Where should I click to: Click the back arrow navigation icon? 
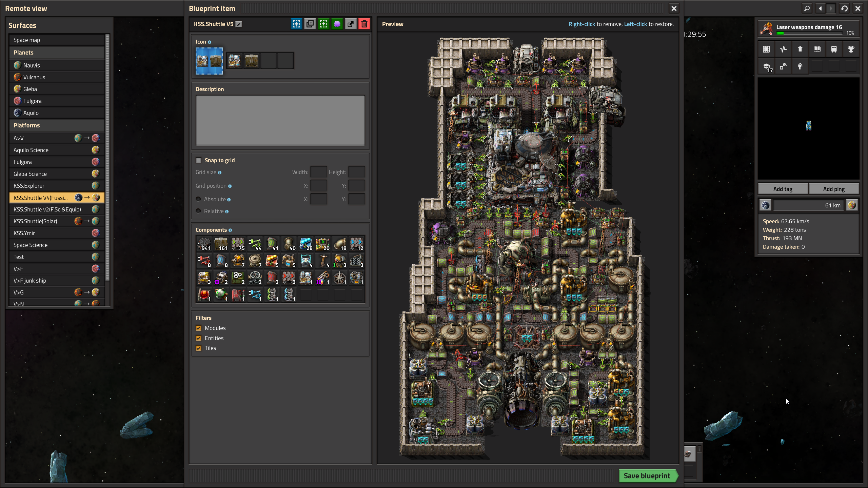[820, 8]
